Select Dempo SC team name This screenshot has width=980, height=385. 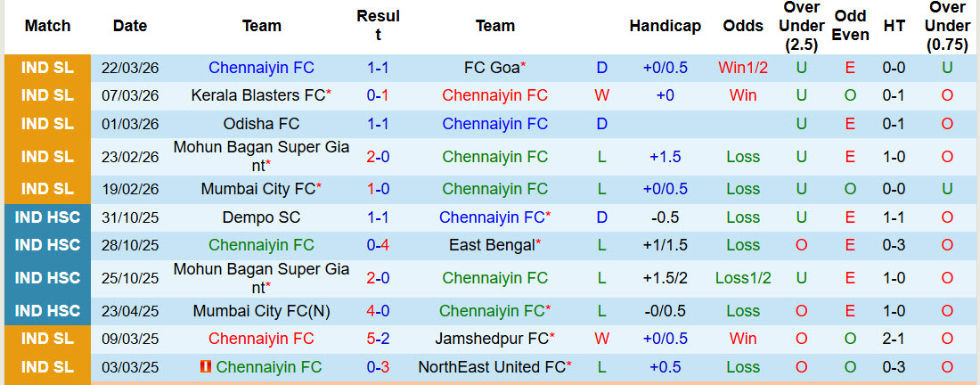tap(261, 217)
